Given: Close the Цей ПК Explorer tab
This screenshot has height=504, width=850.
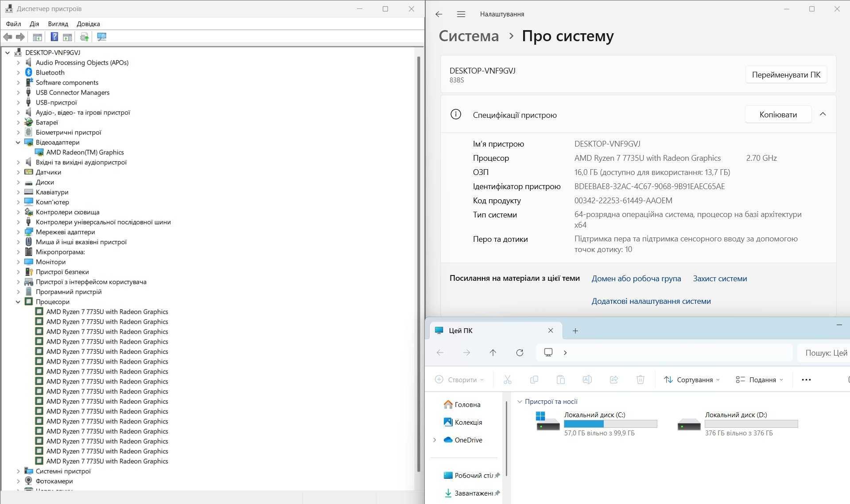Looking at the screenshot, I should click(x=551, y=330).
